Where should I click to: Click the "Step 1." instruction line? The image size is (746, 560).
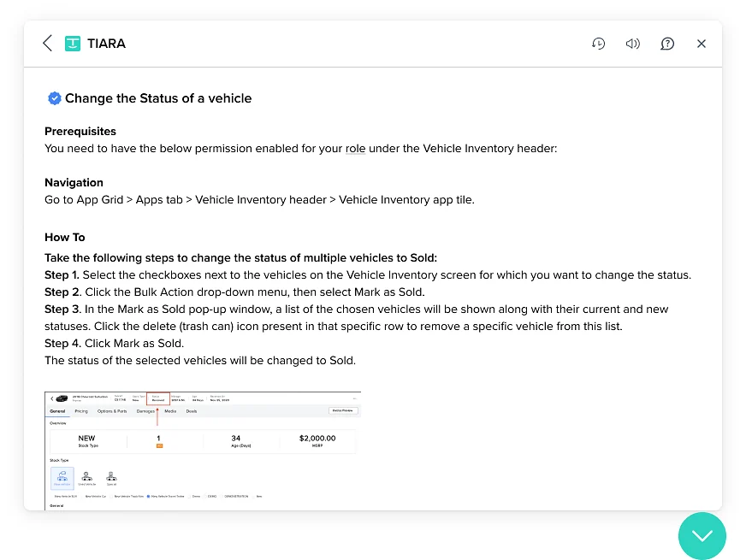pos(368,274)
